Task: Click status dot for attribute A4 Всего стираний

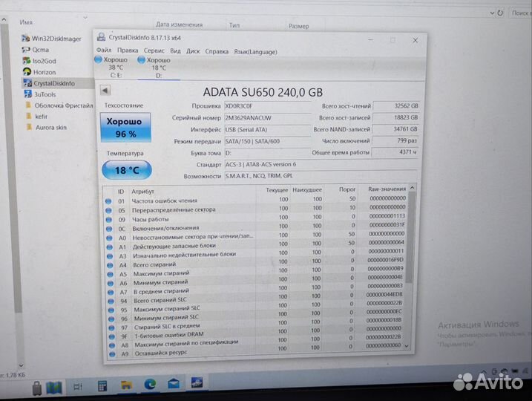Action: [x=110, y=265]
